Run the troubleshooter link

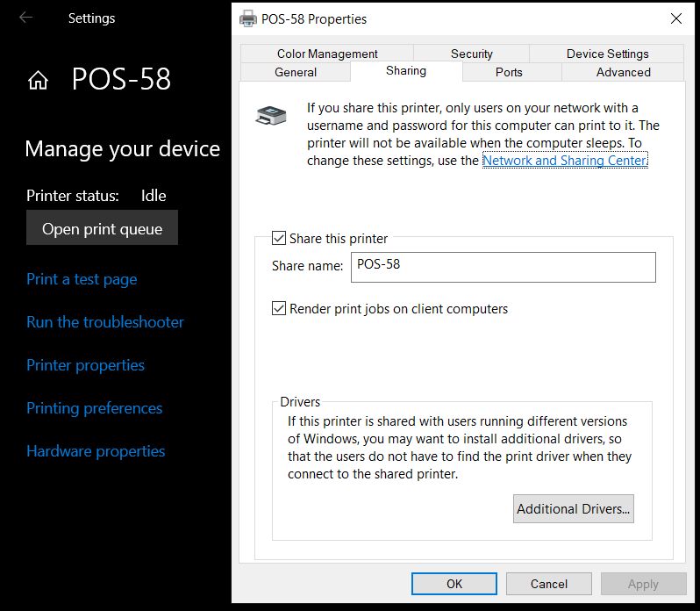click(x=105, y=322)
